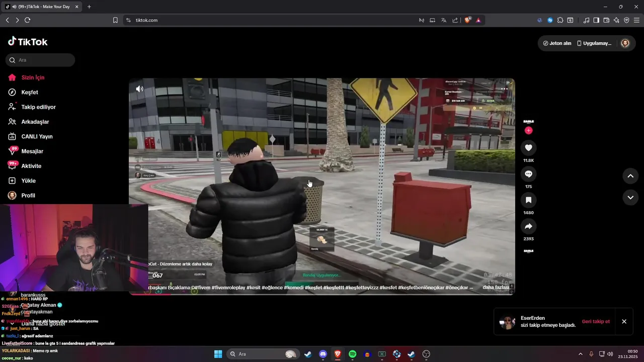Open the Brave Shields lion icon

(468, 20)
